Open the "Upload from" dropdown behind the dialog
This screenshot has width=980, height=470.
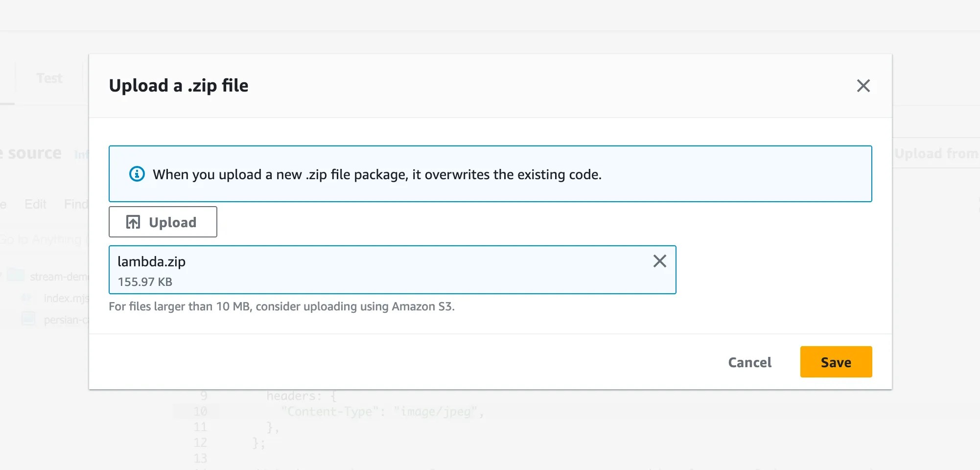click(936, 154)
